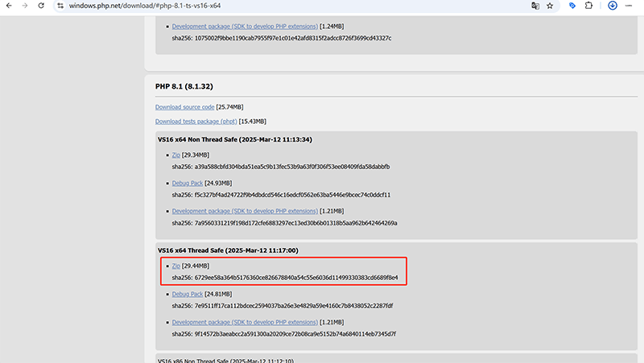Open the topmost Development package link [1.24MB]

pos(245,27)
